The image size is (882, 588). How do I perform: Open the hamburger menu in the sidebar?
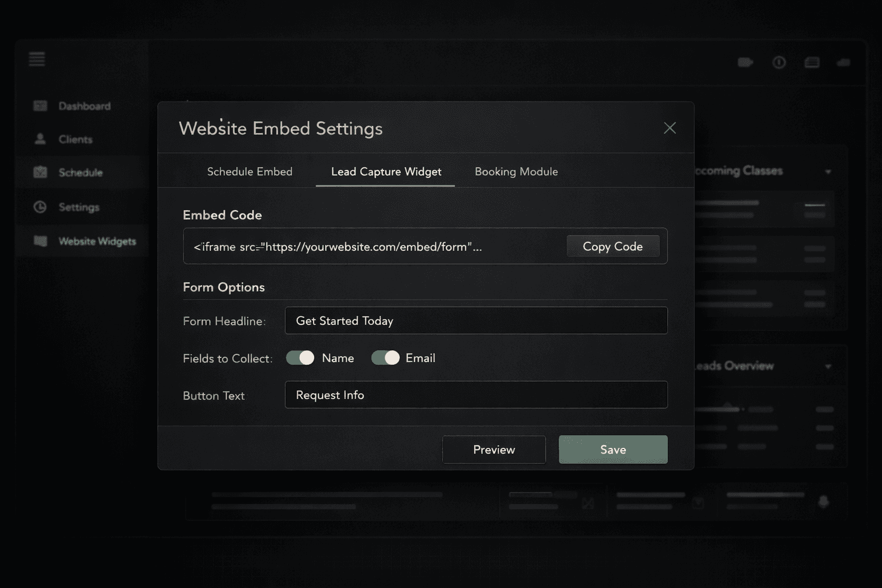point(37,59)
